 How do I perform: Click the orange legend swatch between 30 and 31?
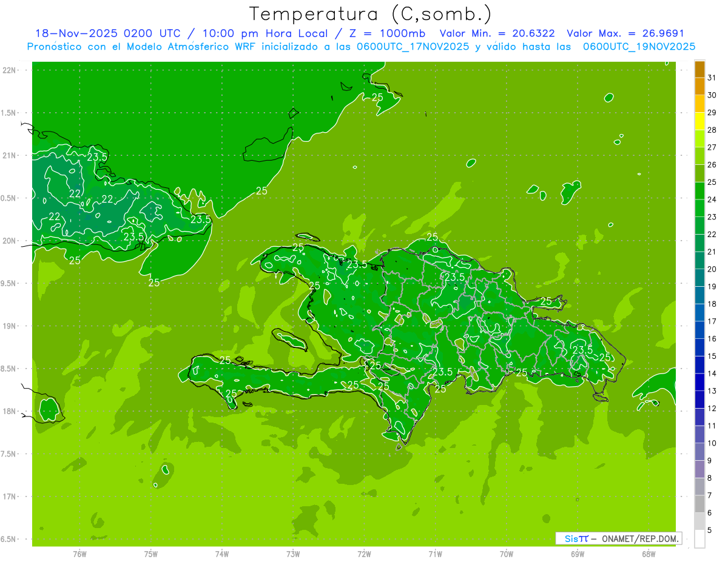(699, 86)
